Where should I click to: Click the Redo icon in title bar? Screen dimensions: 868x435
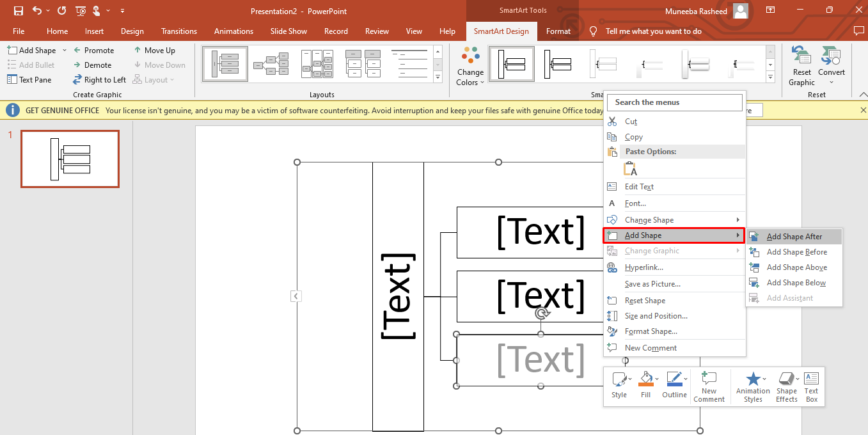(x=61, y=10)
